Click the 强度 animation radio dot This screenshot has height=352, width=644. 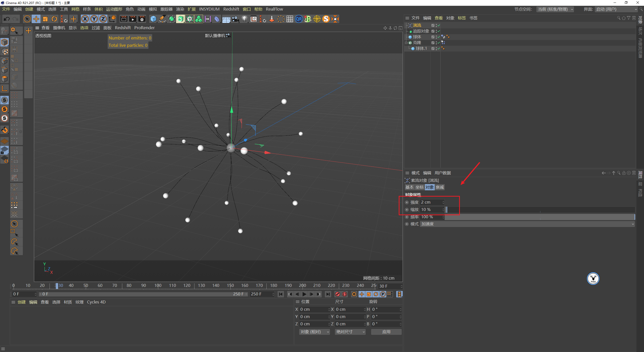(x=407, y=202)
